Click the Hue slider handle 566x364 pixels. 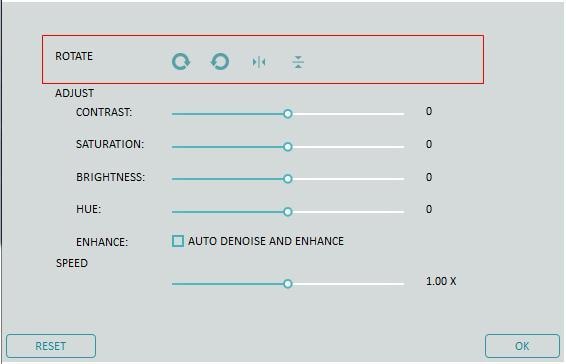[287, 212]
